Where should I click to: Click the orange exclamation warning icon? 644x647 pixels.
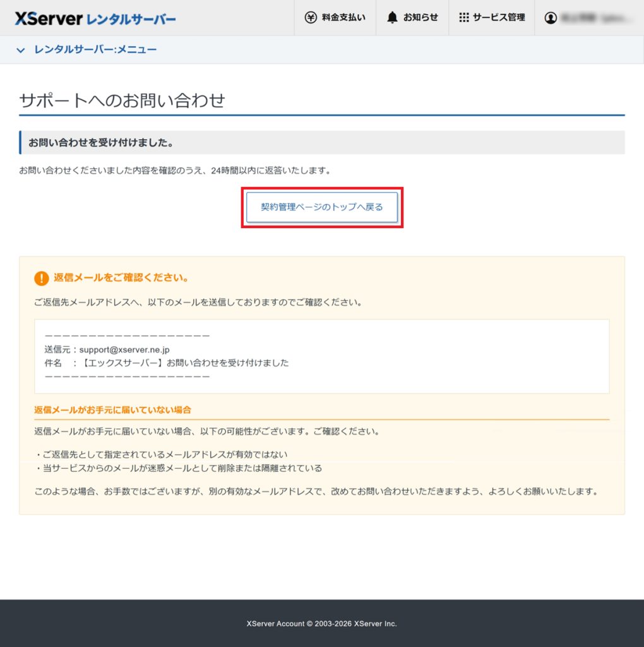pyautogui.click(x=41, y=278)
